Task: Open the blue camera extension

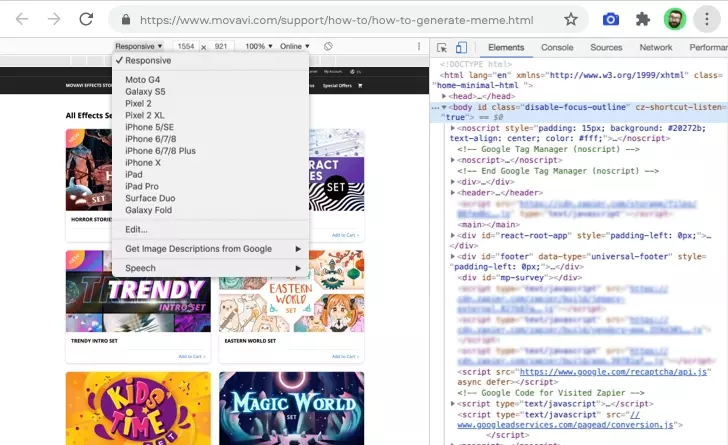Action: (611, 20)
